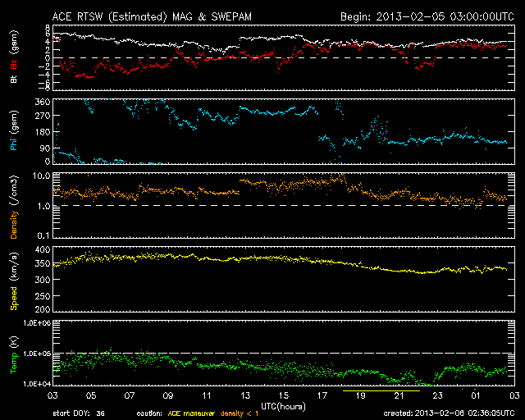Select the '13' hour tick on the time axis
Image resolution: width=525 pixels, height=420 pixels.
(x=245, y=395)
